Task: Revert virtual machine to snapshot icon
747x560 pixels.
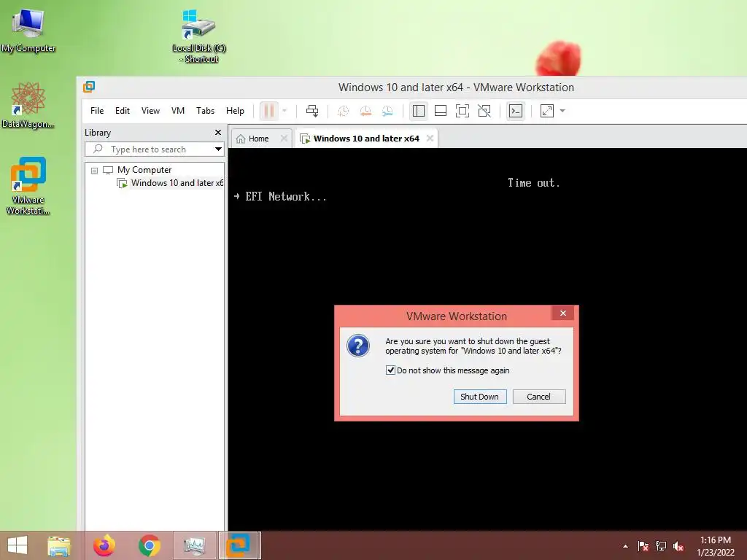Action: pos(365,111)
